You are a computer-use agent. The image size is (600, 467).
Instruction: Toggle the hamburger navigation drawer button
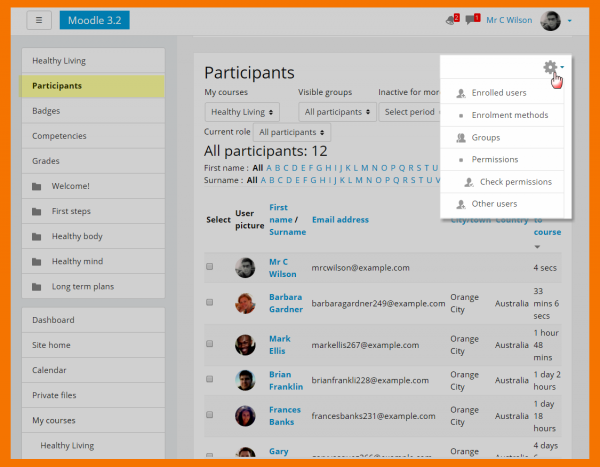click(x=39, y=20)
